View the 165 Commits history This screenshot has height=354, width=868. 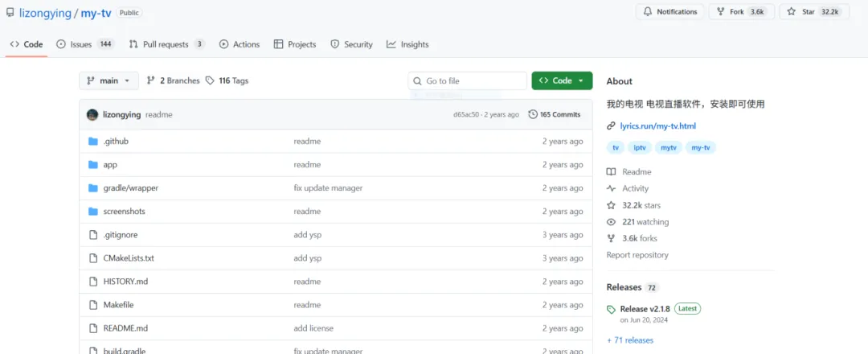coord(555,115)
